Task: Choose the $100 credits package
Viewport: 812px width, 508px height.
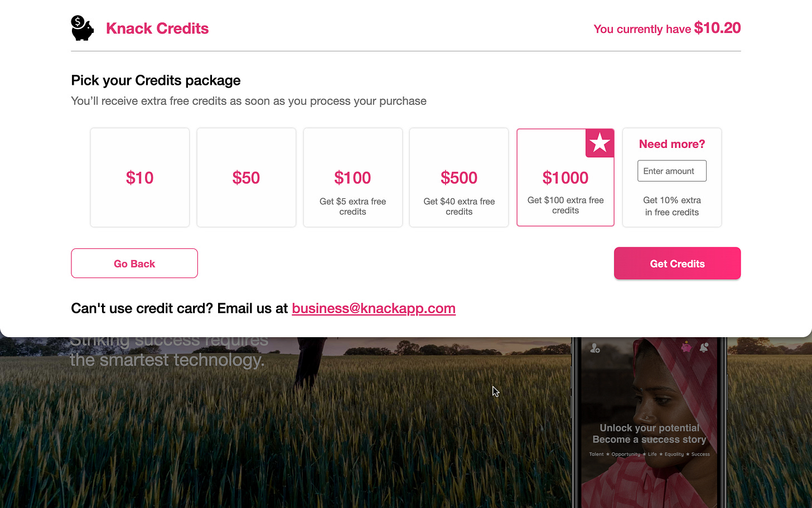Action: click(x=353, y=178)
